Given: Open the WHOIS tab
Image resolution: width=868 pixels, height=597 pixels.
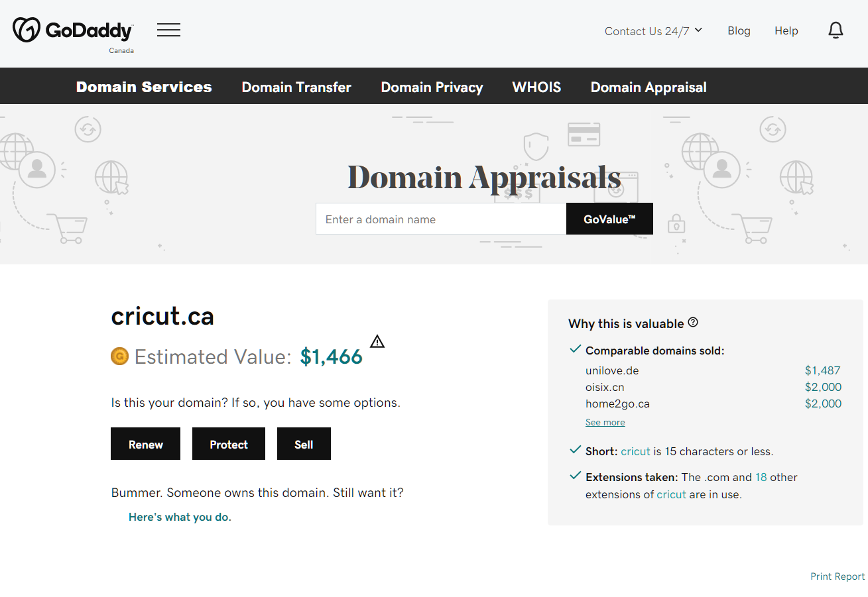Looking at the screenshot, I should click(536, 87).
